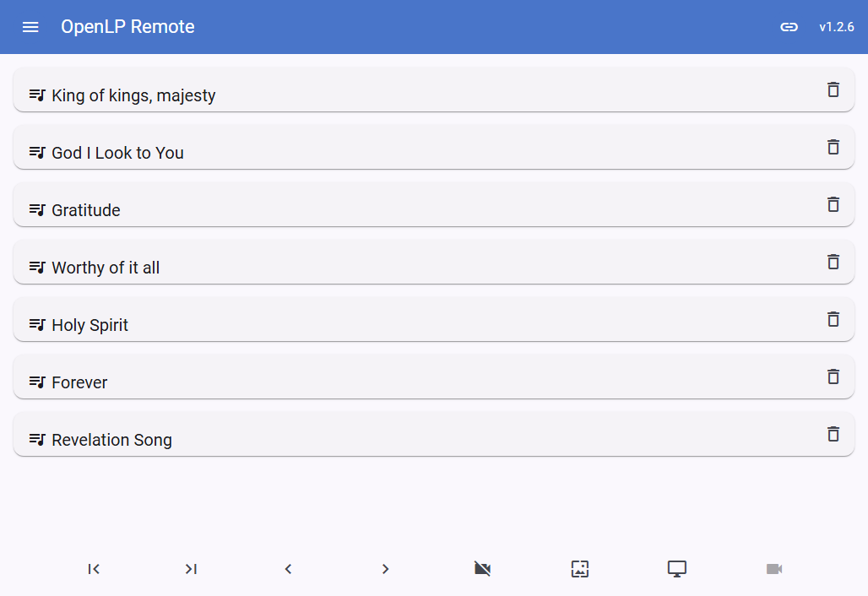Toggle blank display (camera-off icon)
This screenshot has height=596, width=868.
click(482, 569)
